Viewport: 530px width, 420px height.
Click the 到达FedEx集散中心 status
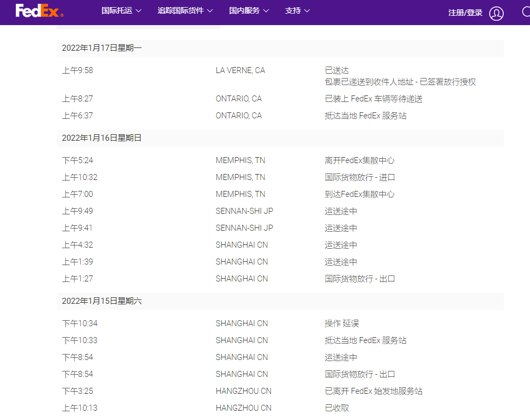pos(360,194)
